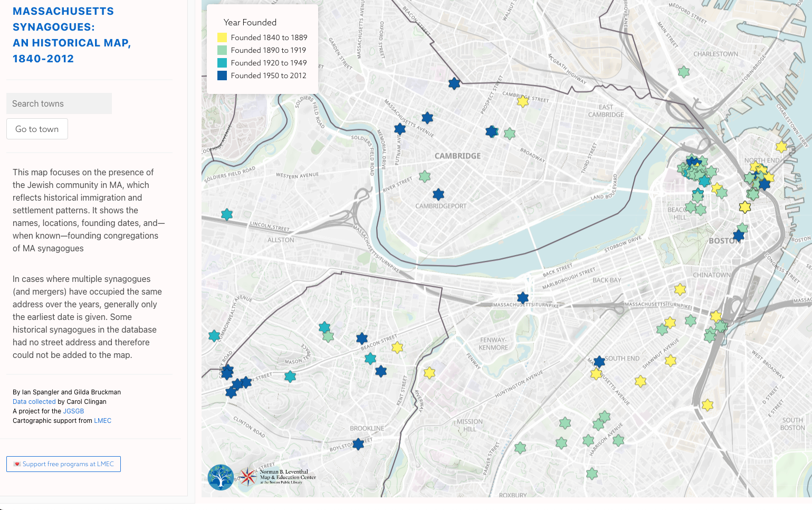Select the yellow star below Chinatown label
This screenshot has width=812, height=510.
point(680,289)
